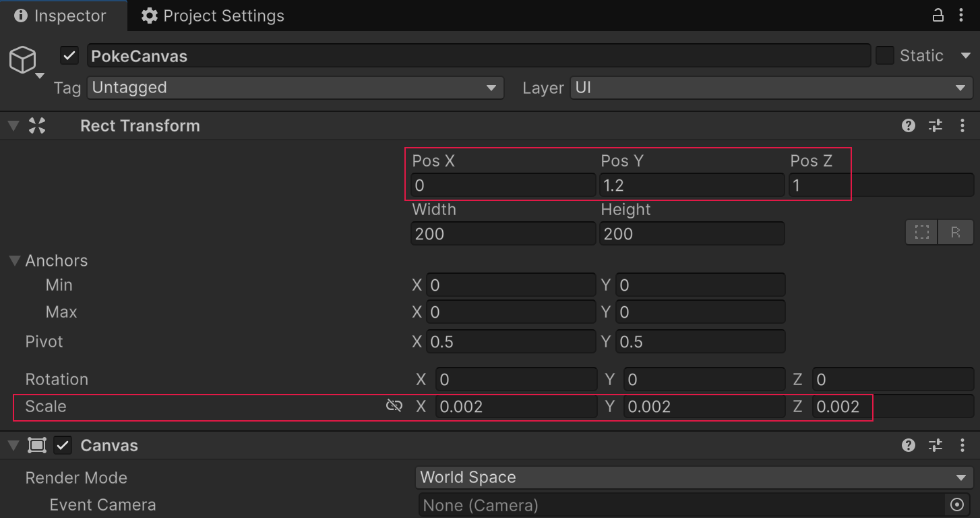Click the Rotation Y field

pos(704,379)
